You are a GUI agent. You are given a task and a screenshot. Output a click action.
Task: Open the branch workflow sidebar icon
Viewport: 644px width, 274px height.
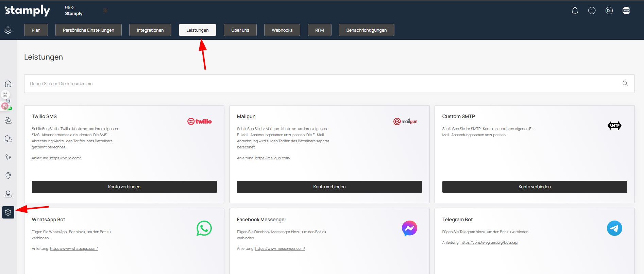pyautogui.click(x=8, y=157)
